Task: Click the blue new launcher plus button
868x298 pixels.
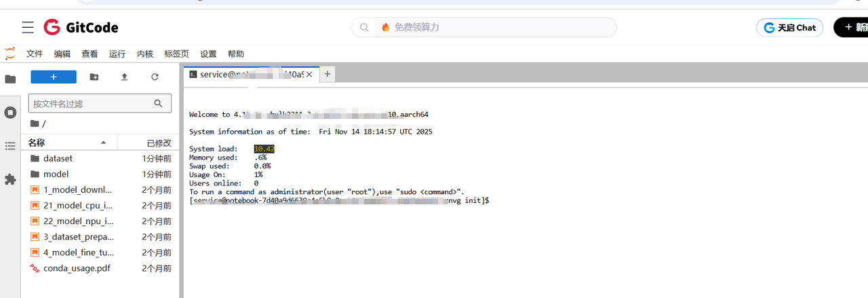Action: (54, 77)
